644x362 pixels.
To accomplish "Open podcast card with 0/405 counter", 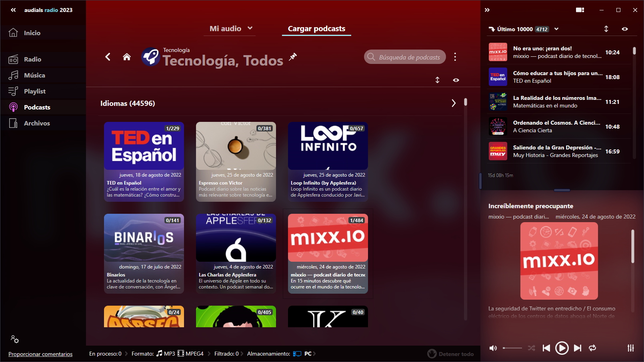I will 236,316.
